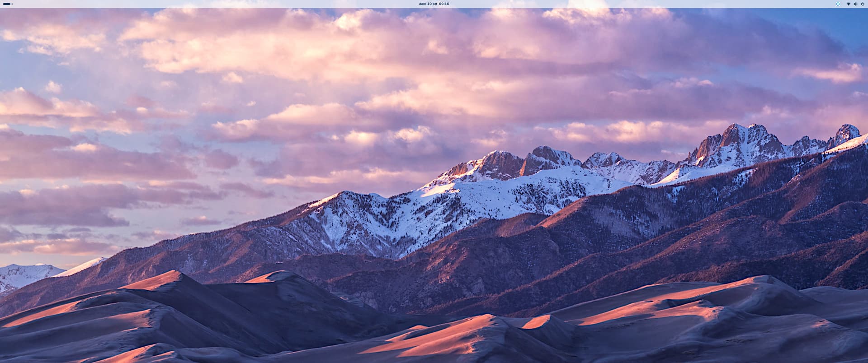
Task: Click the clock reading 09:16
Action: coord(444,4)
